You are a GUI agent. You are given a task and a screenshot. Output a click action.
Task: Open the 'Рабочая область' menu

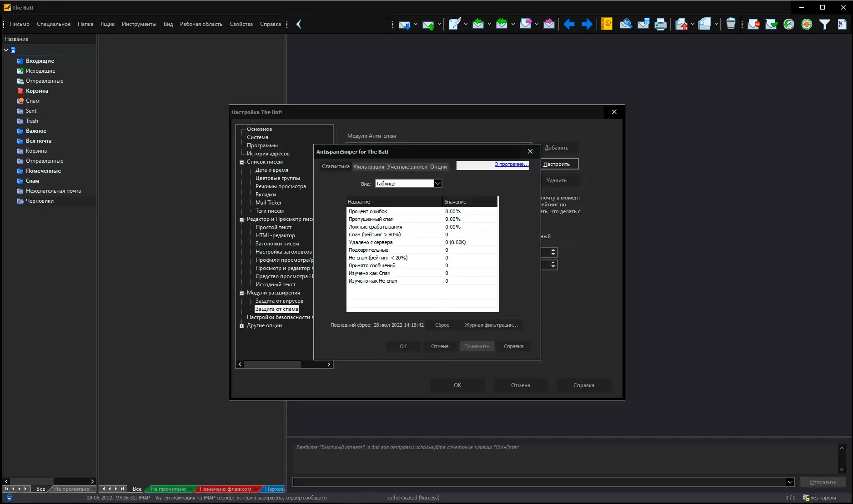click(x=201, y=24)
